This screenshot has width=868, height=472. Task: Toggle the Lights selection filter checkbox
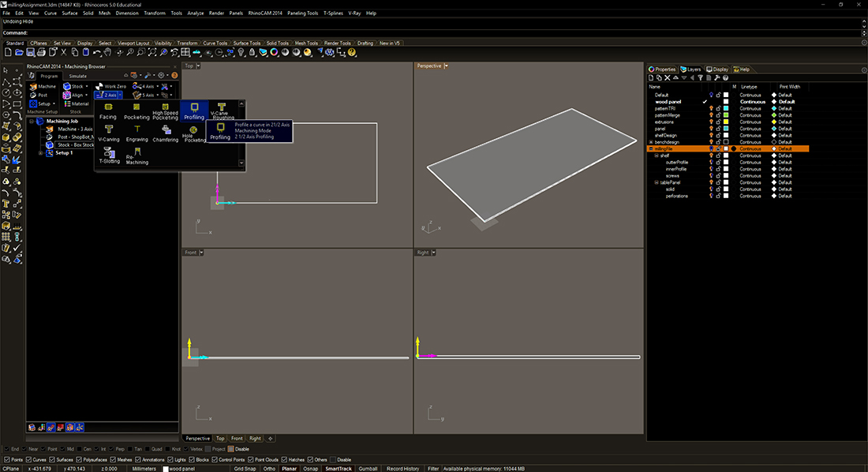click(170, 460)
